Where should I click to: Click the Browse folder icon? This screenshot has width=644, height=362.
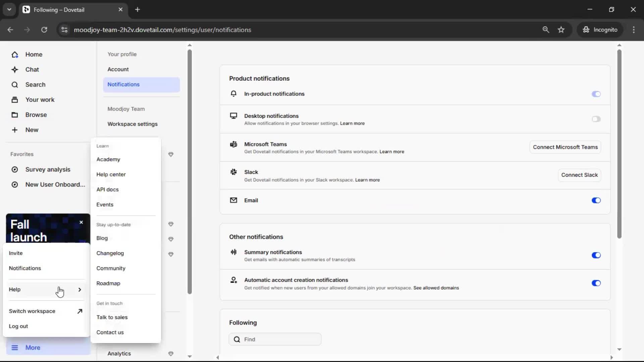[15, 115]
